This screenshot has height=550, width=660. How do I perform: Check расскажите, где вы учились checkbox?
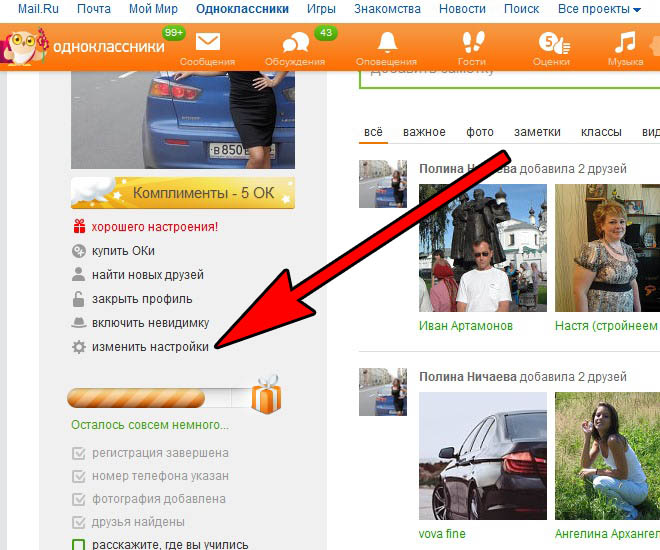[x=79, y=545]
